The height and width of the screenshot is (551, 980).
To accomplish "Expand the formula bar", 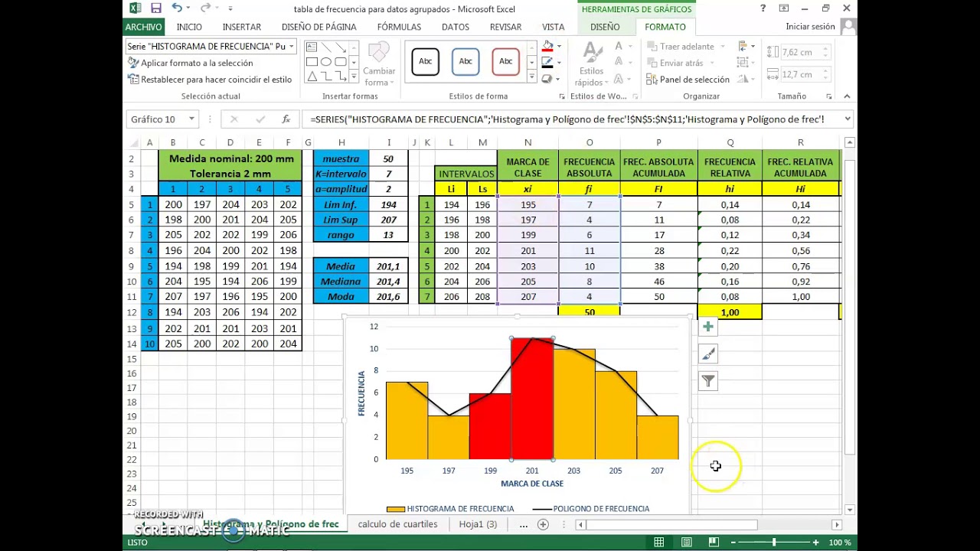I will [847, 119].
